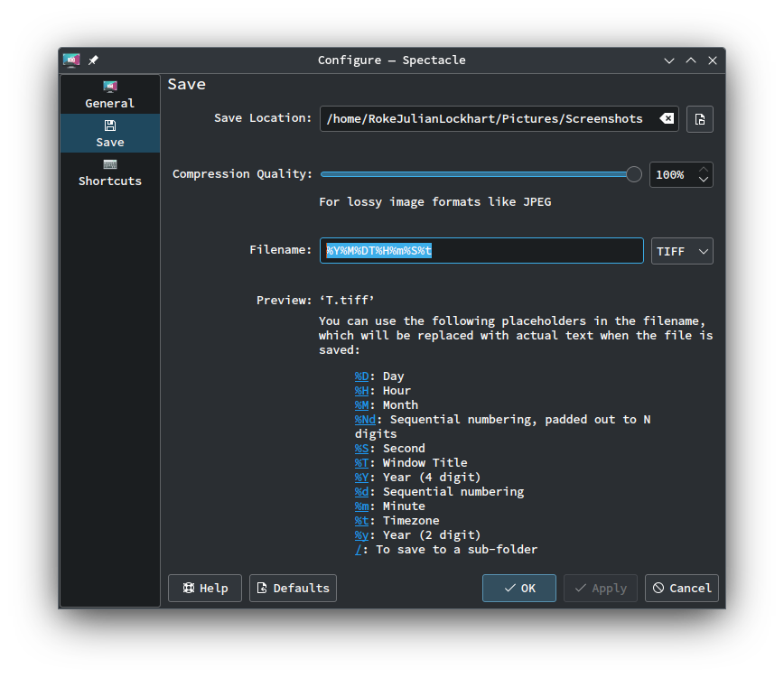Image resolution: width=784 pixels, height=678 pixels.
Task: Open folder browser for Save Location
Action: coord(700,119)
